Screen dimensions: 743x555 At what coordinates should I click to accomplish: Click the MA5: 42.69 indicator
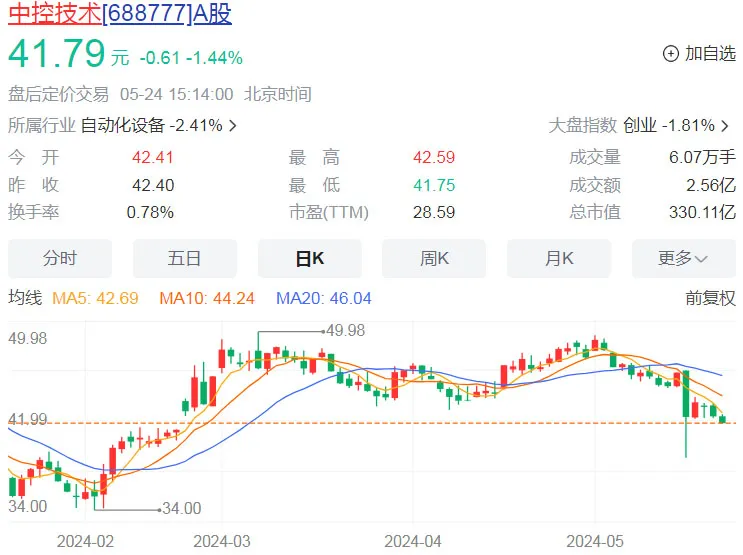[x=95, y=298]
